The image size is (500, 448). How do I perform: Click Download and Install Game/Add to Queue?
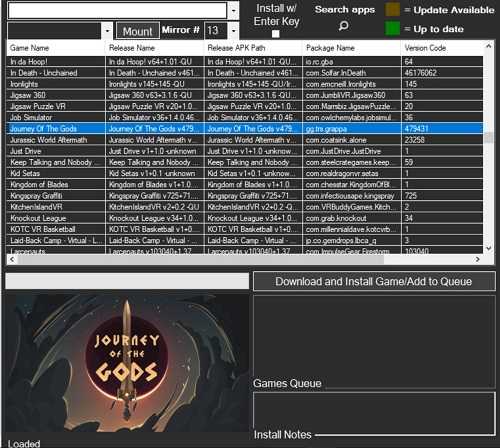[x=374, y=281]
